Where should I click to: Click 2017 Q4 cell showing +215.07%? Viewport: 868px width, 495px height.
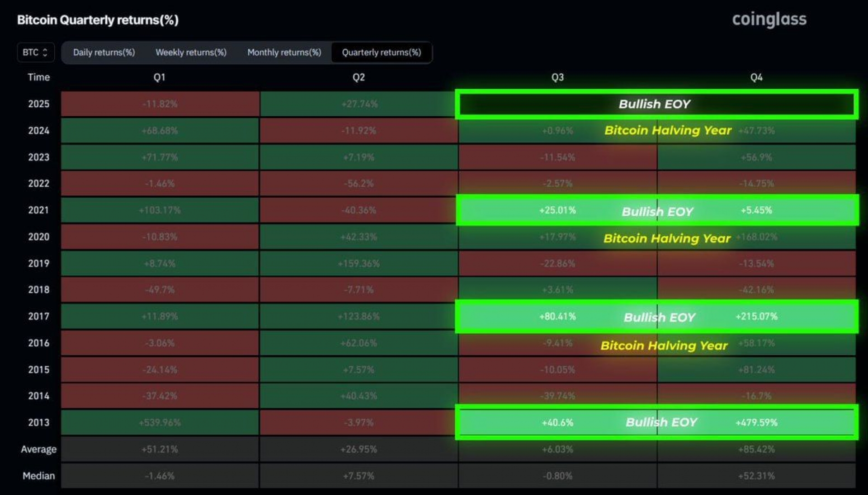756,316
